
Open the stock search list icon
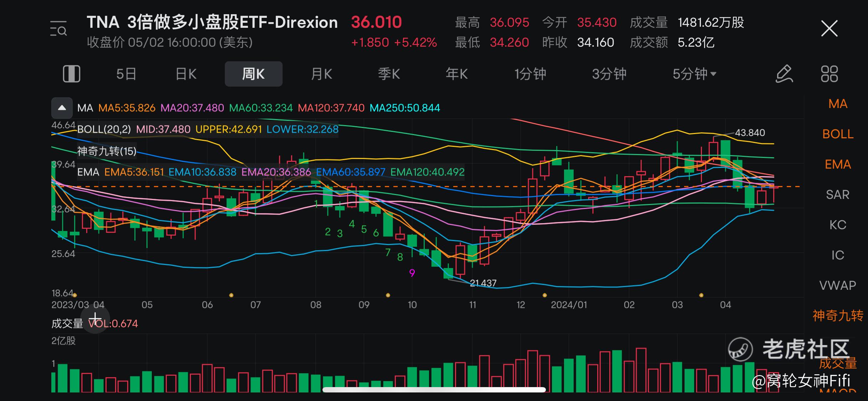58,29
